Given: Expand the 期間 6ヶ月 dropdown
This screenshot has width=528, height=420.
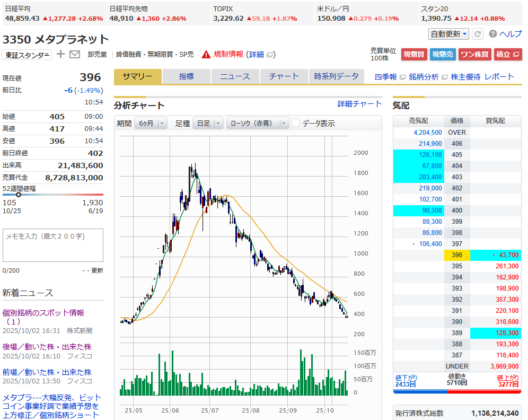Looking at the screenshot, I should pyautogui.click(x=151, y=123).
